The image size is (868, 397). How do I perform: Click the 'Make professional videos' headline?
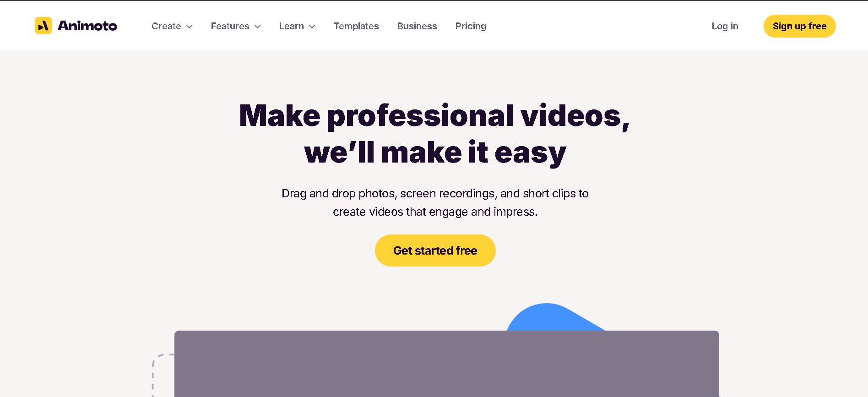click(x=434, y=116)
